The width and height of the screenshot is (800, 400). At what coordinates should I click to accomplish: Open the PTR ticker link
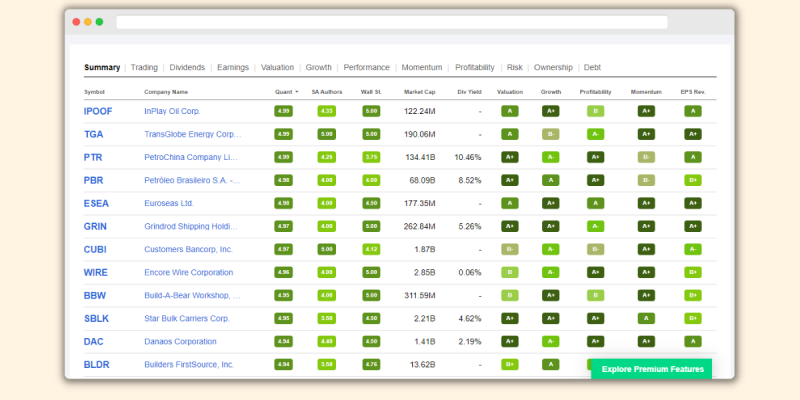[93, 157]
